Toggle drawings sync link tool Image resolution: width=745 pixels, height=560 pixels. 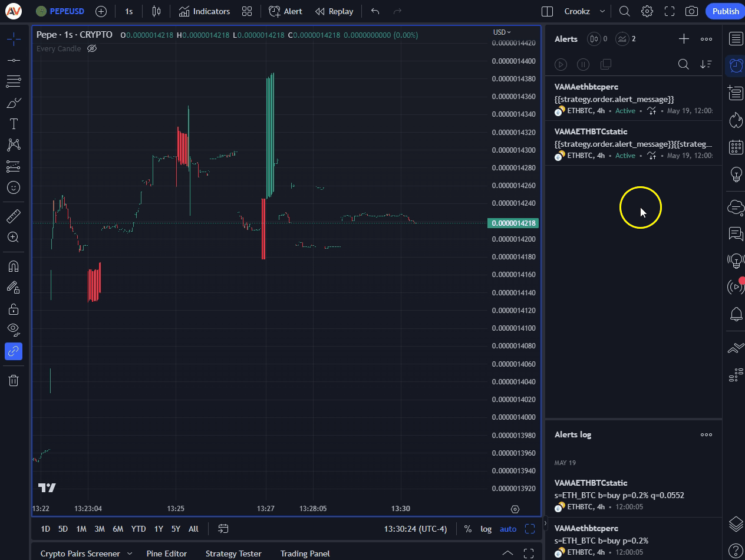tap(14, 351)
